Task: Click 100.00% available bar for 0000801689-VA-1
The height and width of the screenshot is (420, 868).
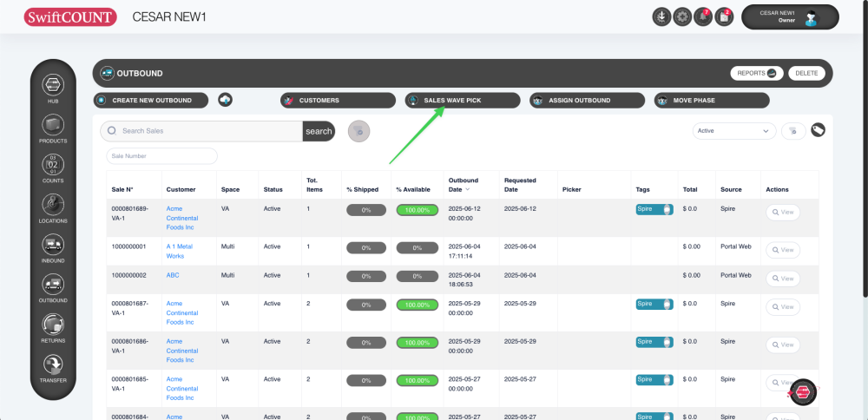Action: (x=418, y=210)
